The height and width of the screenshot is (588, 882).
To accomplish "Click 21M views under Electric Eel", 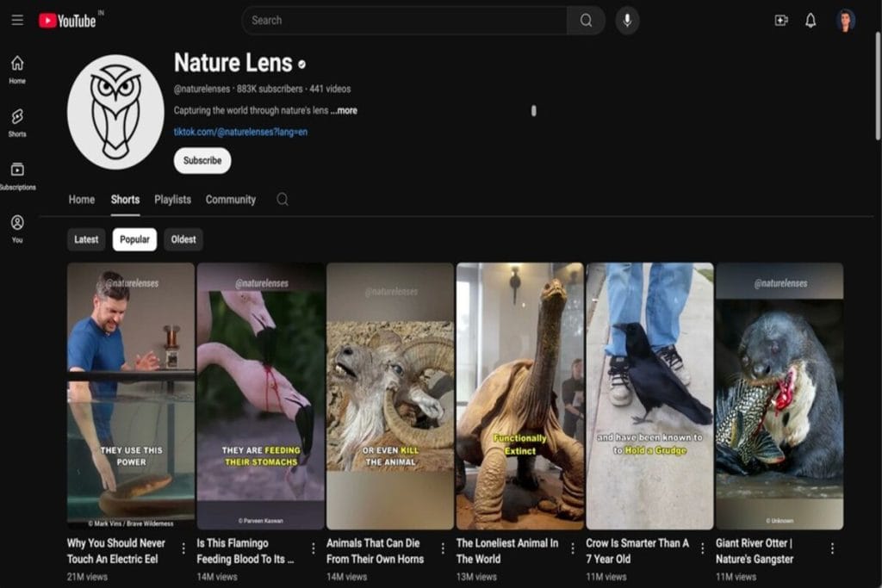I will coord(87,577).
